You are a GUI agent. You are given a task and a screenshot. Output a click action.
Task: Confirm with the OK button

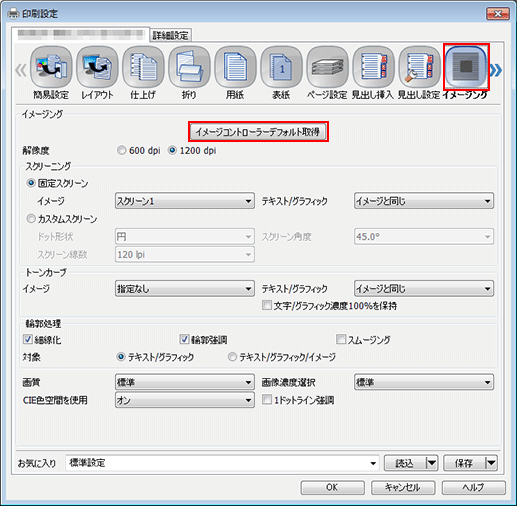click(332, 487)
